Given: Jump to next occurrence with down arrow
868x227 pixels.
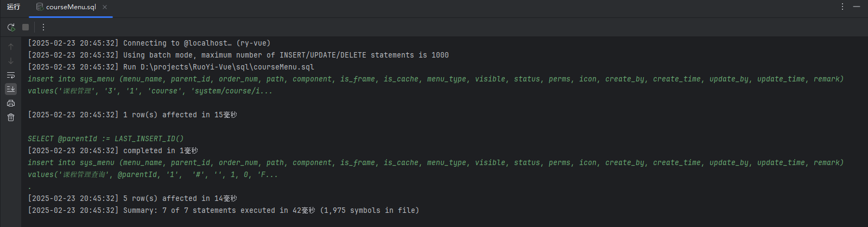Looking at the screenshot, I should pos(11,61).
